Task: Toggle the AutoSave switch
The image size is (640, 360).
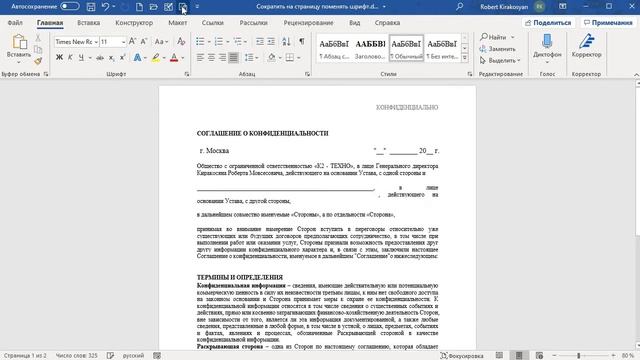Action: pos(70,7)
